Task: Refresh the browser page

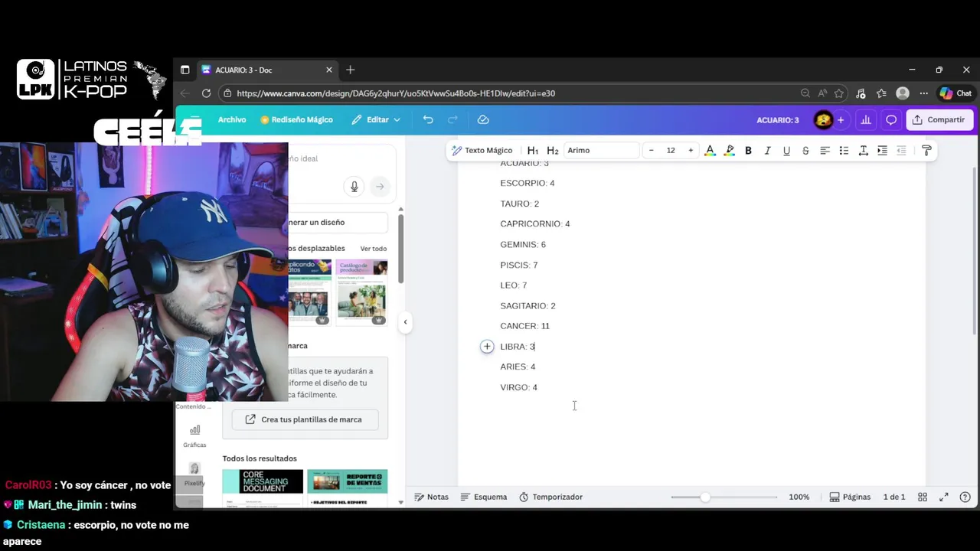Action: (206, 93)
